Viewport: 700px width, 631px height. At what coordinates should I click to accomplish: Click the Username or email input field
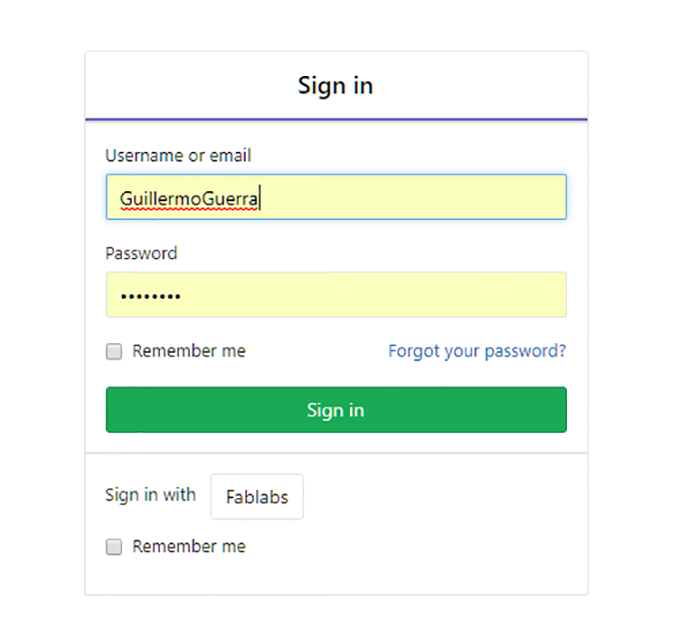[336, 197]
